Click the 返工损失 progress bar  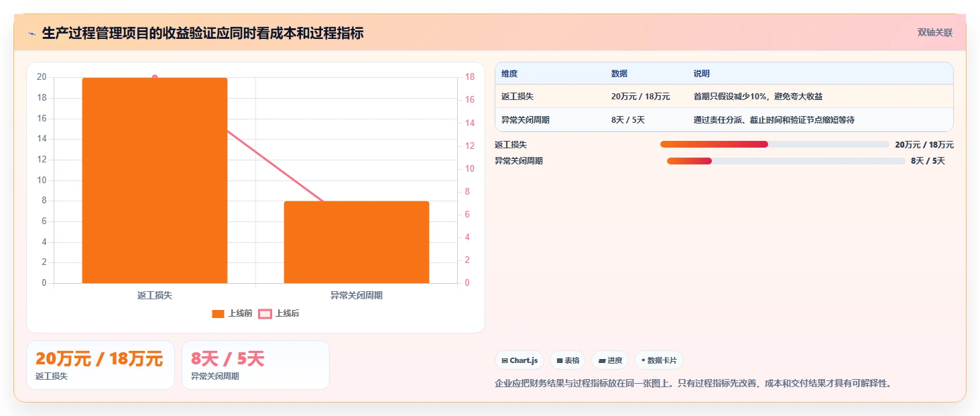pyautogui.click(x=774, y=144)
